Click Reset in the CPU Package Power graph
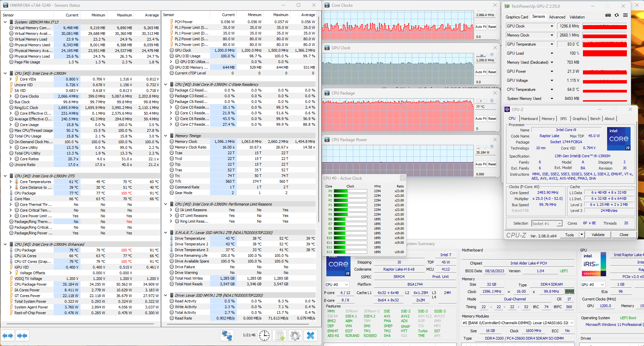 pos(492,164)
